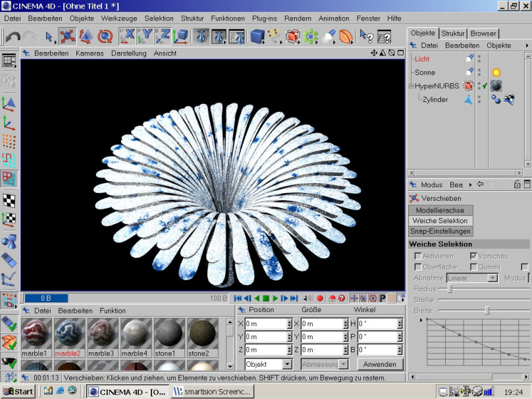
Task: Click the Snap-Einstellungen button
Action: [x=440, y=231]
